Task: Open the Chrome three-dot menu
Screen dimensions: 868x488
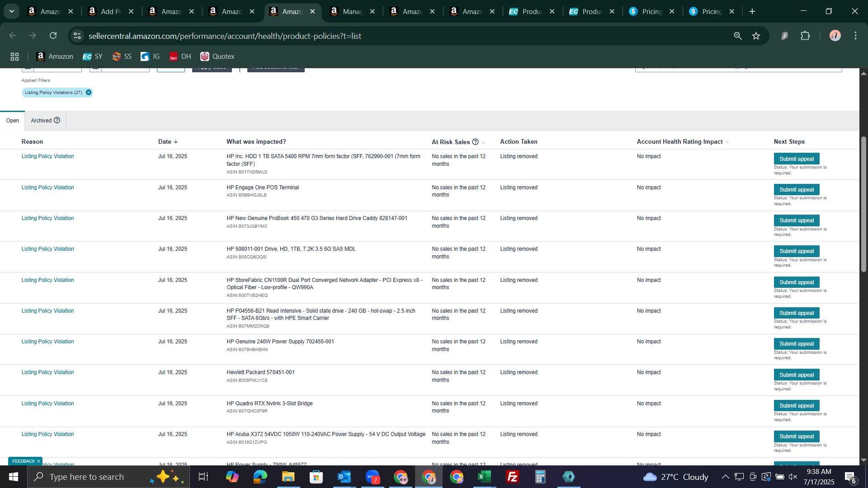Action: click(855, 36)
